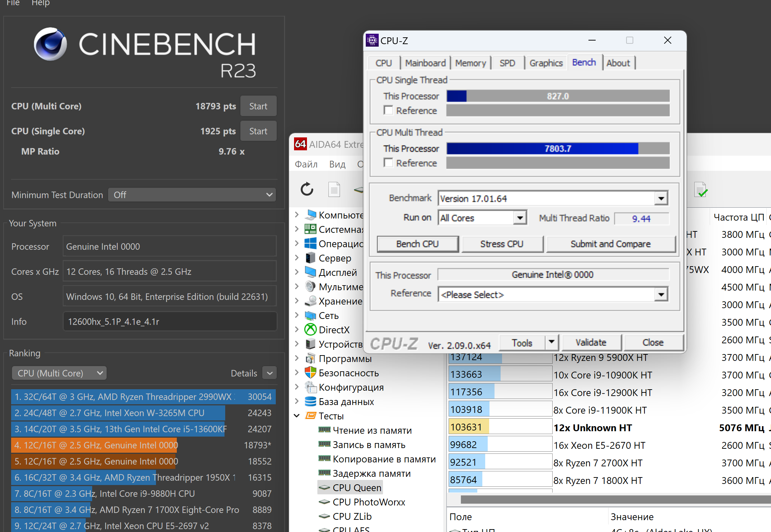Collapse the Тесты tree node
Screen dimensions: 771x532
click(x=297, y=416)
